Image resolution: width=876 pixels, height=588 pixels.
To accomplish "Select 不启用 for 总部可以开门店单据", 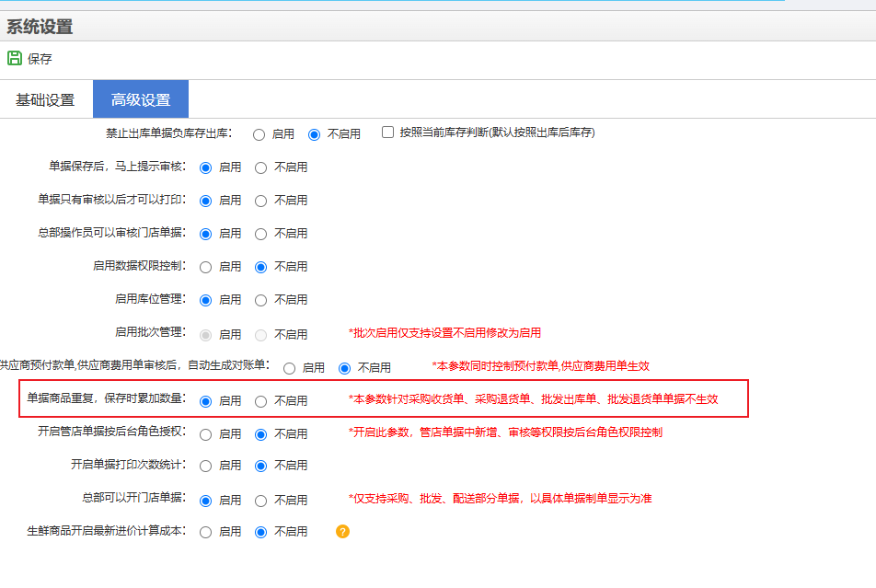I will [261, 501].
